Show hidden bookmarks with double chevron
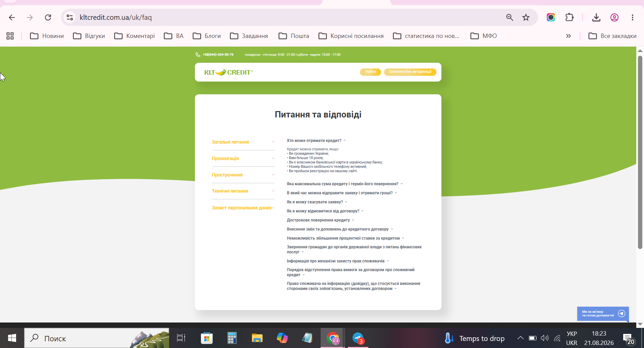 click(x=568, y=36)
